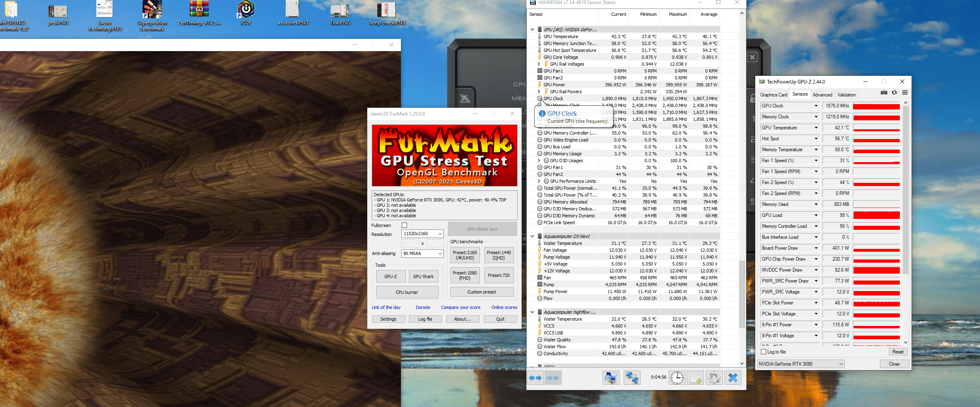Collapse Aquacomputer highflow section
Screen dimensions: 980x407
pos(532,312)
